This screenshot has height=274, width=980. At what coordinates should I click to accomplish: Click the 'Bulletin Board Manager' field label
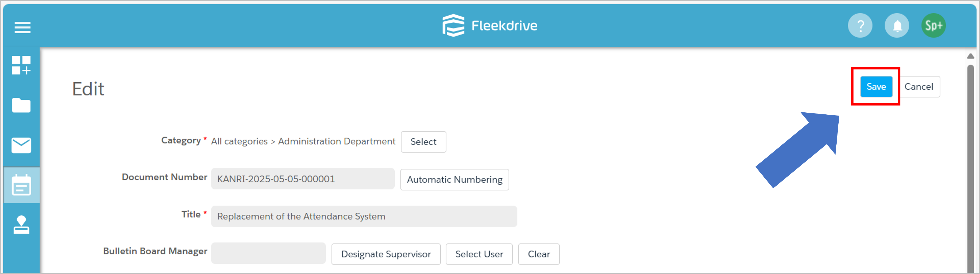155,251
